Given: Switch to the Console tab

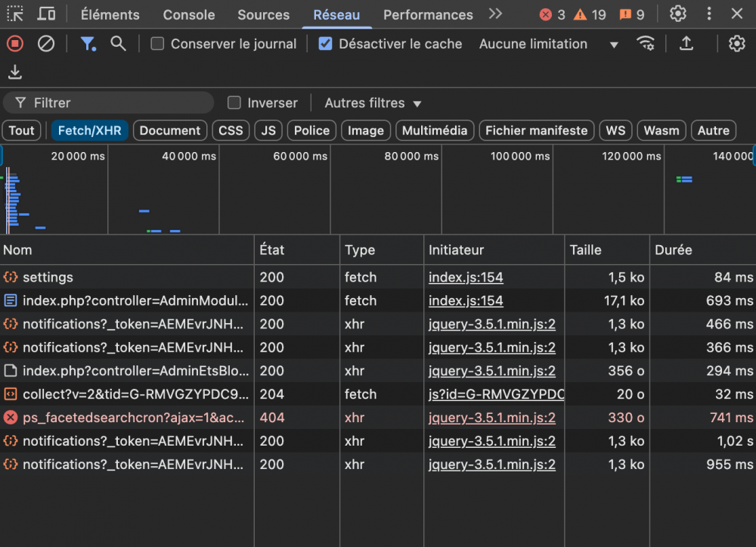Looking at the screenshot, I should point(188,14).
